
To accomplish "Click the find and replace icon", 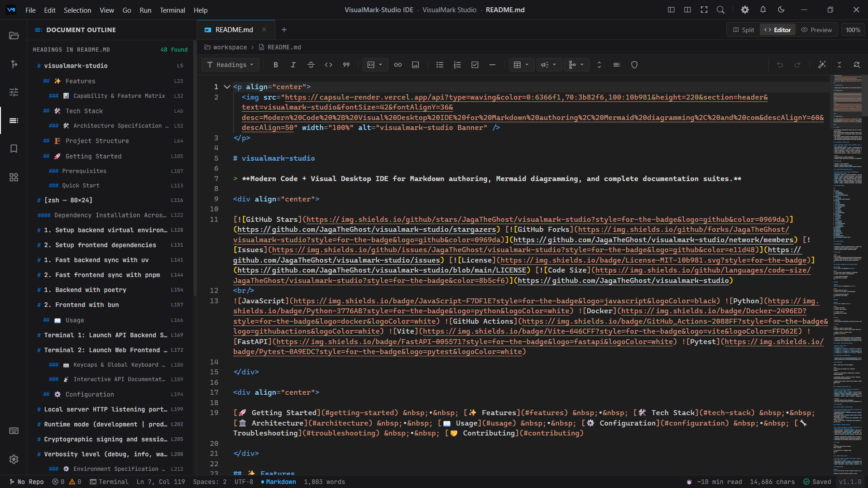I will pyautogui.click(x=857, y=65).
